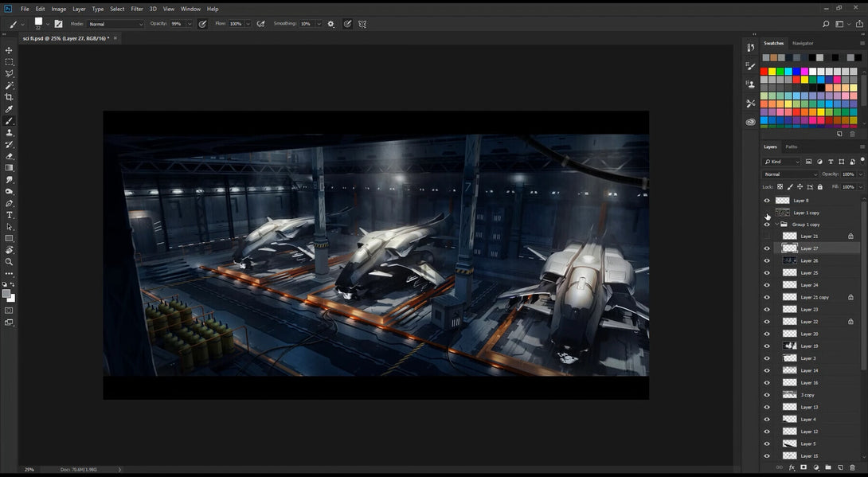Select the Rectangle shape tool
Viewport: 868px width, 477px height.
(9, 239)
